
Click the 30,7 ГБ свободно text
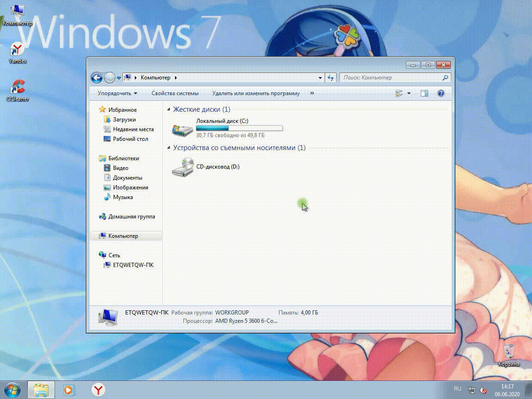click(x=230, y=135)
